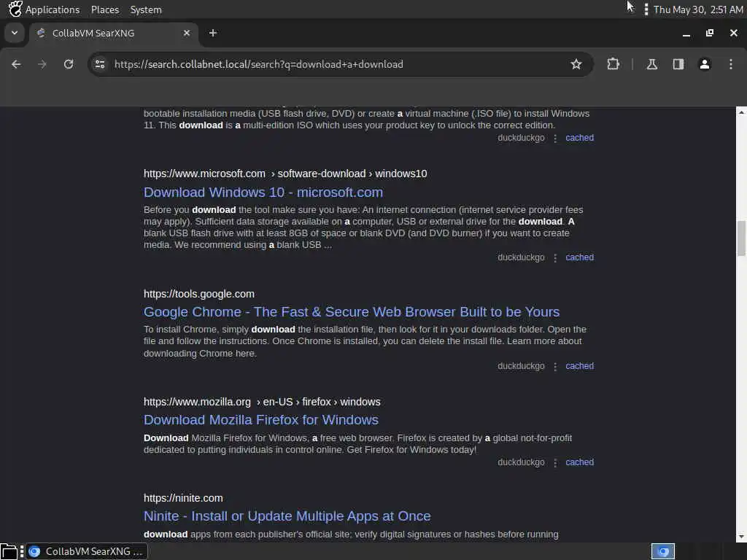The width and height of the screenshot is (747, 560).
Task: Open the Places menu
Action: (x=105, y=9)
